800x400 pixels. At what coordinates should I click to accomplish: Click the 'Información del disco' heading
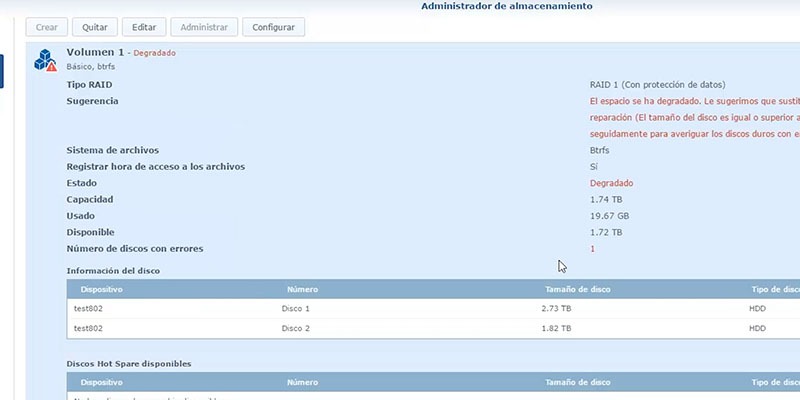pyautogui.click(x=113, y=271)
